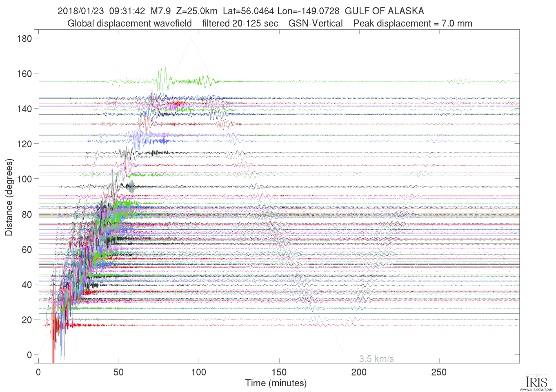Click the GULF OF ALASKA title text
Viewport: 556px width, 392px height.
pos(384,11)
